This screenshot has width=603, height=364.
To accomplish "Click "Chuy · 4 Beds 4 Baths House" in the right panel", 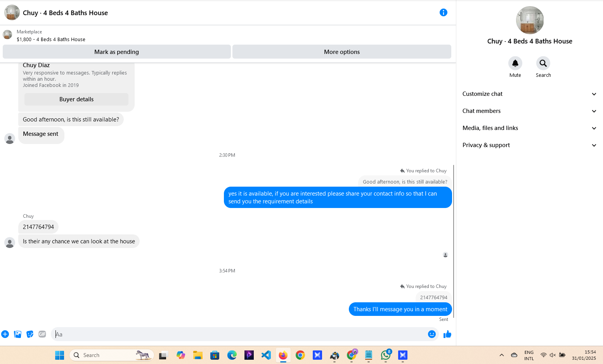I will [530, 41].
